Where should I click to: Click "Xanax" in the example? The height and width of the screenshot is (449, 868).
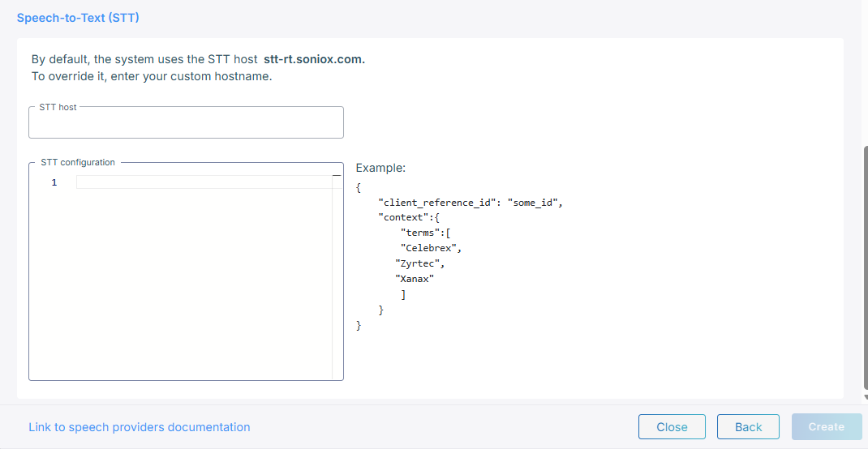click(414, 280)
